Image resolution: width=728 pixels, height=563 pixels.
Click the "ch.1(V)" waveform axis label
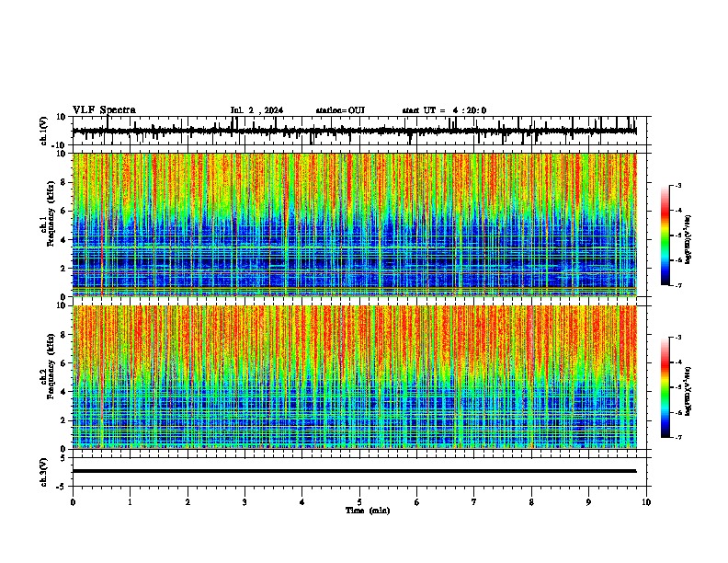click(44, 131)
